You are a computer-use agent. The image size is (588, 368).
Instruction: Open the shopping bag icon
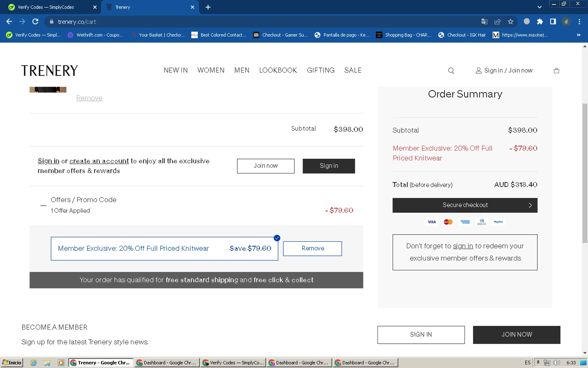click(556, 71)
